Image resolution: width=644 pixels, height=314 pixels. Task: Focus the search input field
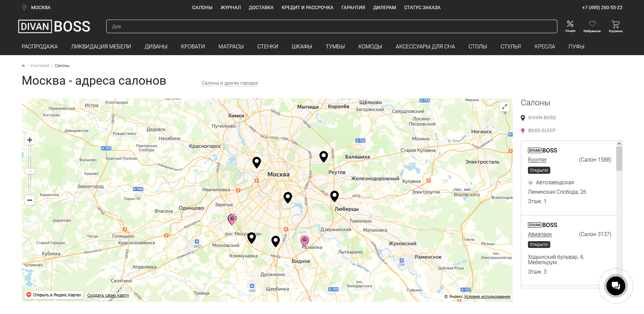click(x=331, y=26)
